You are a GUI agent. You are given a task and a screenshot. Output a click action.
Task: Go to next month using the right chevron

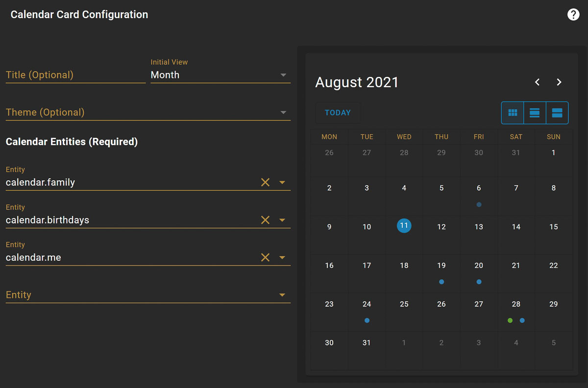[x=559, y=82]
